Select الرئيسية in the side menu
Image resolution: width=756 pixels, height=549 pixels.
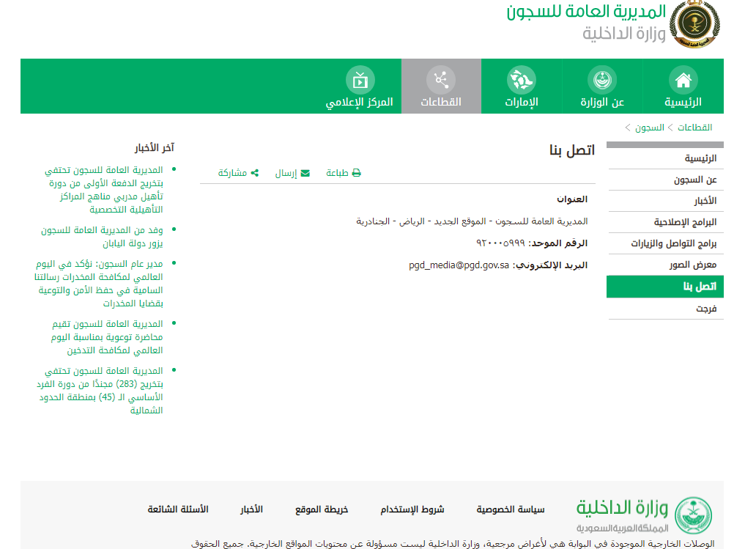tap(665, 158)
